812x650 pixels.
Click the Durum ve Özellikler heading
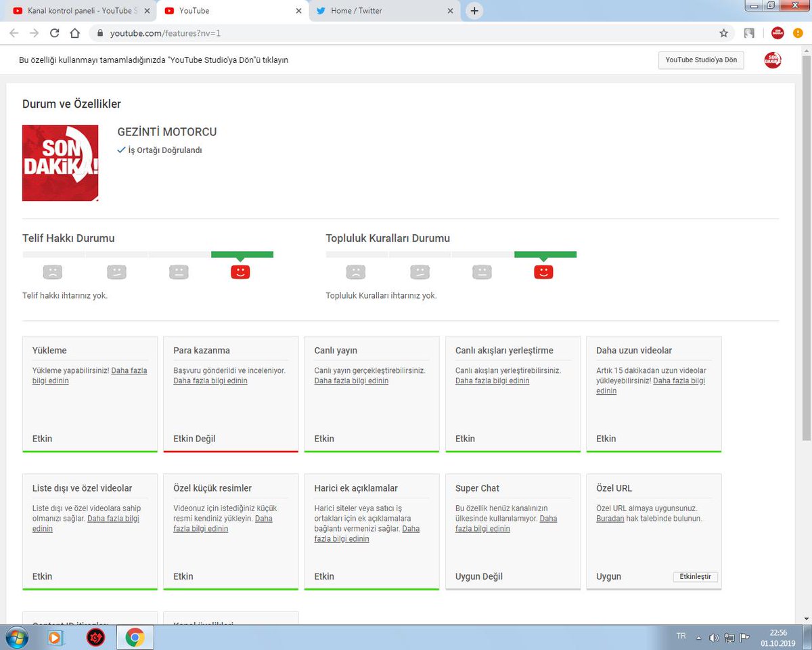click(72, 104)
